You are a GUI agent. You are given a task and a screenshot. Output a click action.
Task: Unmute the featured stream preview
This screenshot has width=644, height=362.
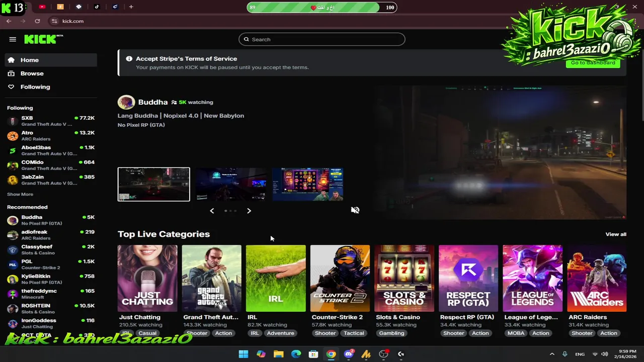click(355, 210)
